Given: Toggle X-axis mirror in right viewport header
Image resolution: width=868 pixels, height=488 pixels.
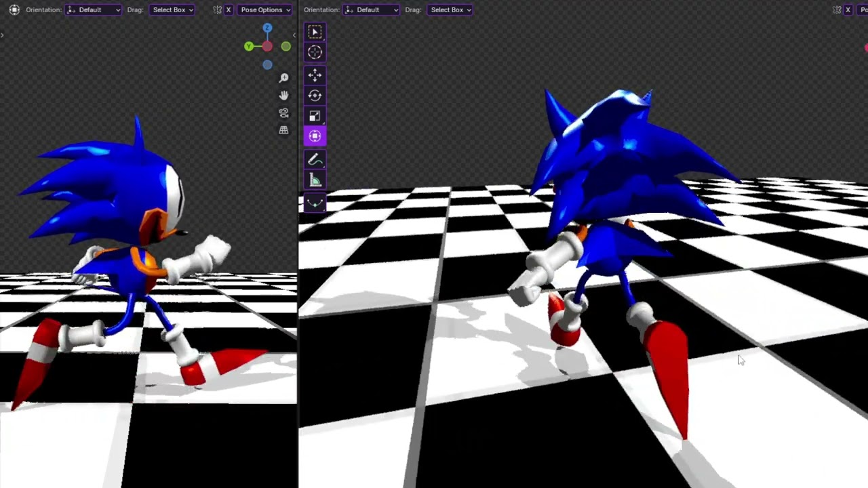Looking at the screenshot, I should coord(848,9).
